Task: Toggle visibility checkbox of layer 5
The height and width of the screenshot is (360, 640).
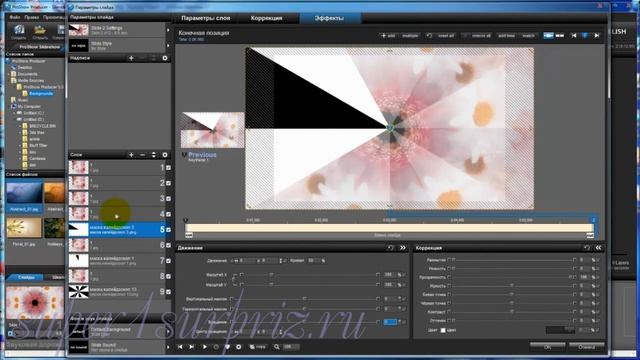Action: point(168,230)
